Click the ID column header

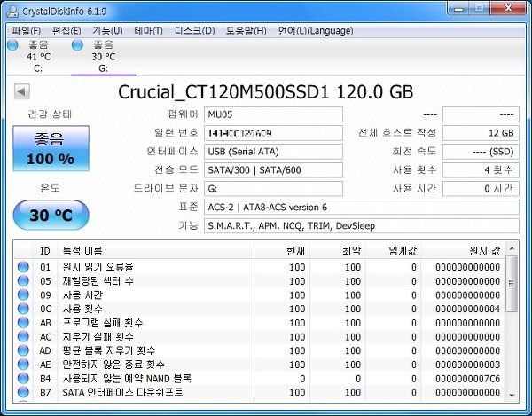point(45,251)
